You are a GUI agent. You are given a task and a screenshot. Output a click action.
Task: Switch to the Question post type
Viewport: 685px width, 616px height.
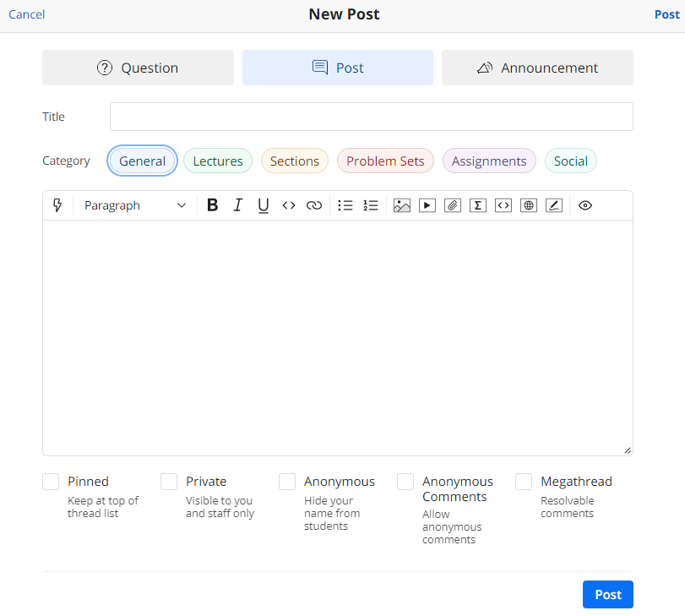point(138,68)
